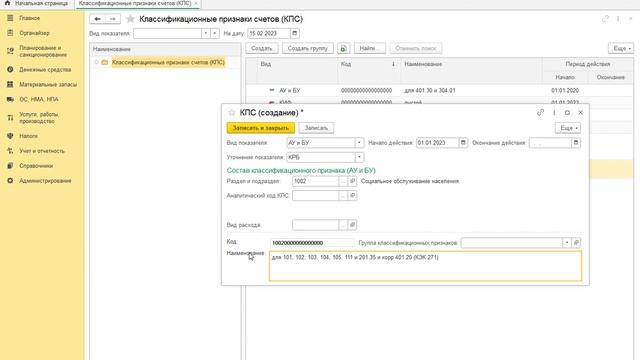Click the link icon at the top right of the page
Image resolution: width=640 pixels, height=360 pixels.
click(x=605, y=19)
